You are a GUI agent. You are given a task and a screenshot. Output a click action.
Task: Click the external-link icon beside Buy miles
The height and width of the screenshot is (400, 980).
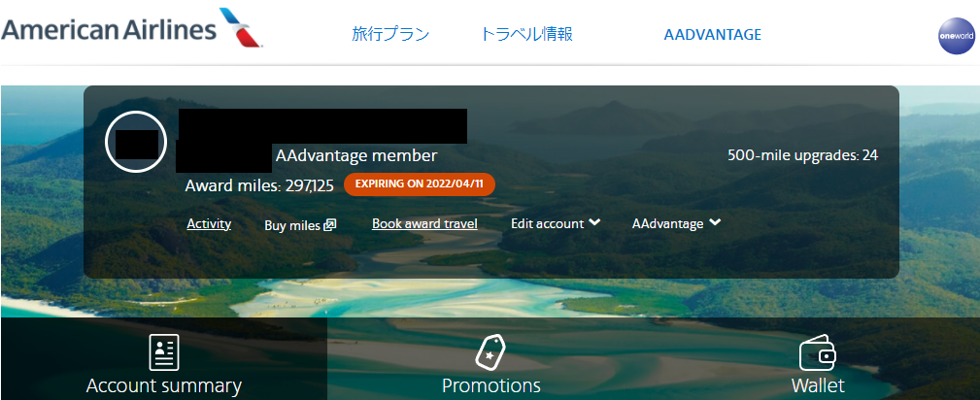tap(330, 224)
